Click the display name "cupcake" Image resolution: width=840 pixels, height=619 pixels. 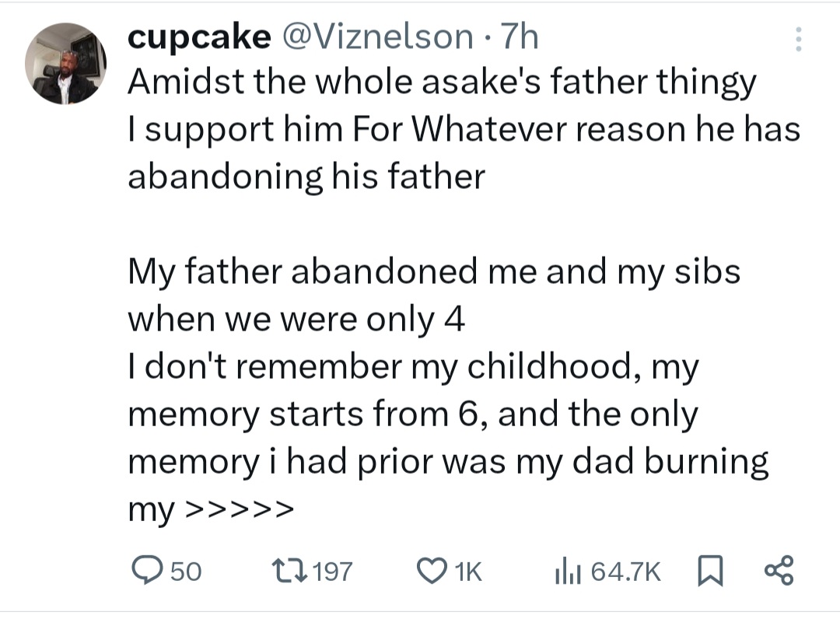[199, 37]
